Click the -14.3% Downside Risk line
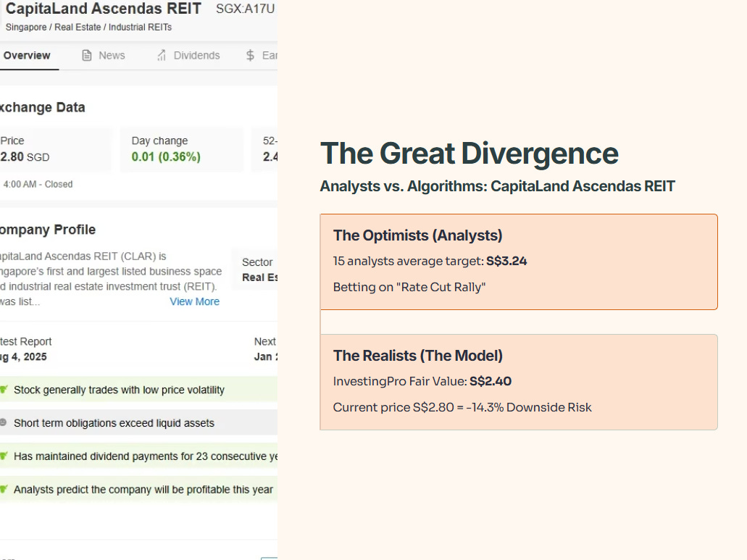 pos(462,408)
